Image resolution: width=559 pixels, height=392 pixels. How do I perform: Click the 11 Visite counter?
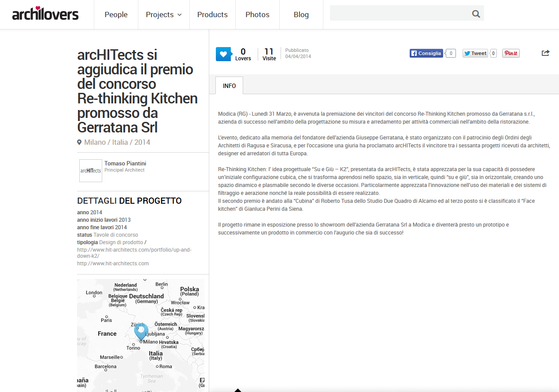269,54
